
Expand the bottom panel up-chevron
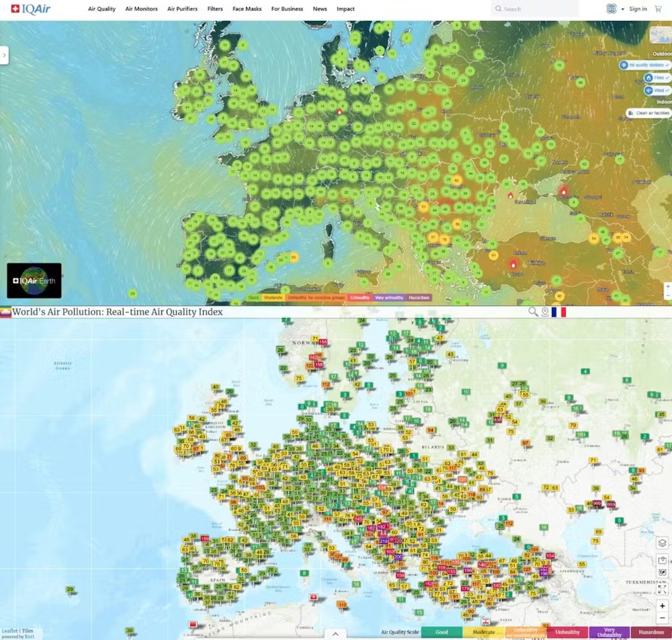coord(335,633)
